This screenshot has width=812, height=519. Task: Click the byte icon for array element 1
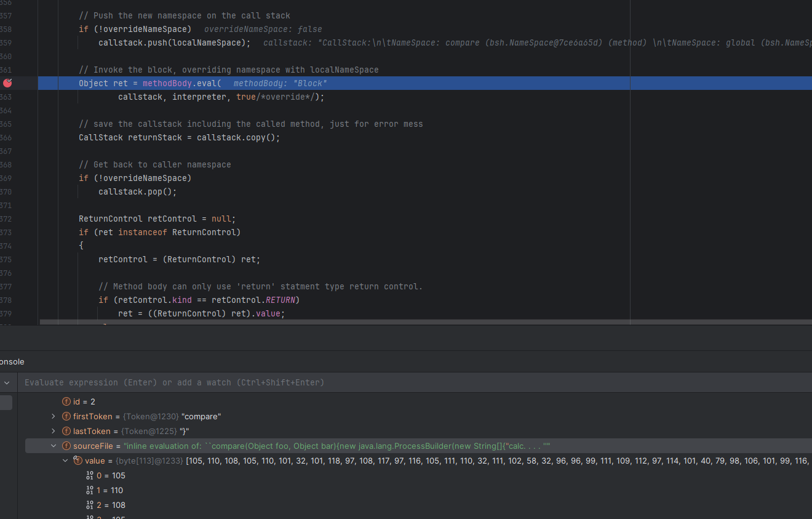point(90,491)
